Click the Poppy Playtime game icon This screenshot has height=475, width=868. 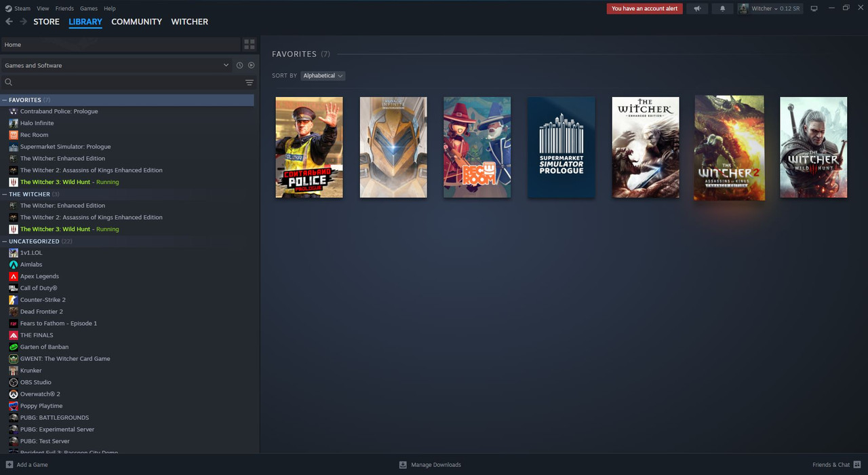pos(14,406)
